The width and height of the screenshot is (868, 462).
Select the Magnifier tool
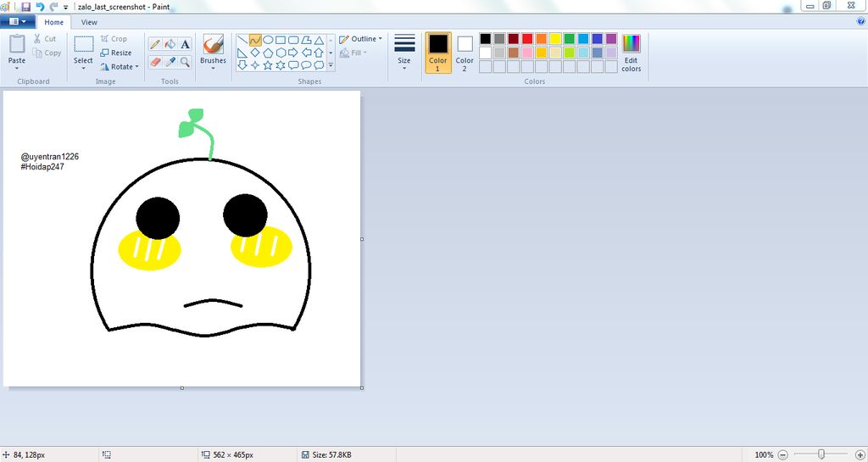pyautogui.click(x=185, y=62)
